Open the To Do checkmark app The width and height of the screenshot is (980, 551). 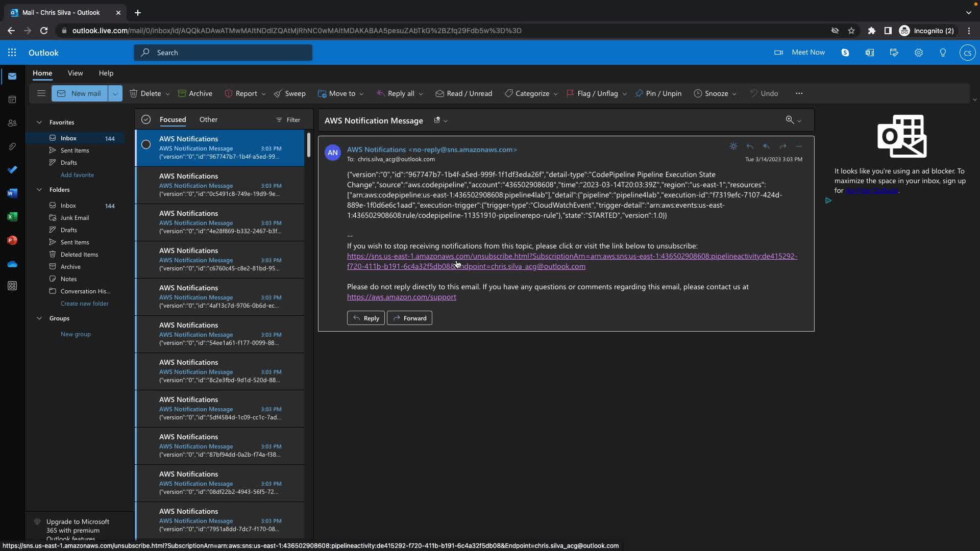[12, 170]
